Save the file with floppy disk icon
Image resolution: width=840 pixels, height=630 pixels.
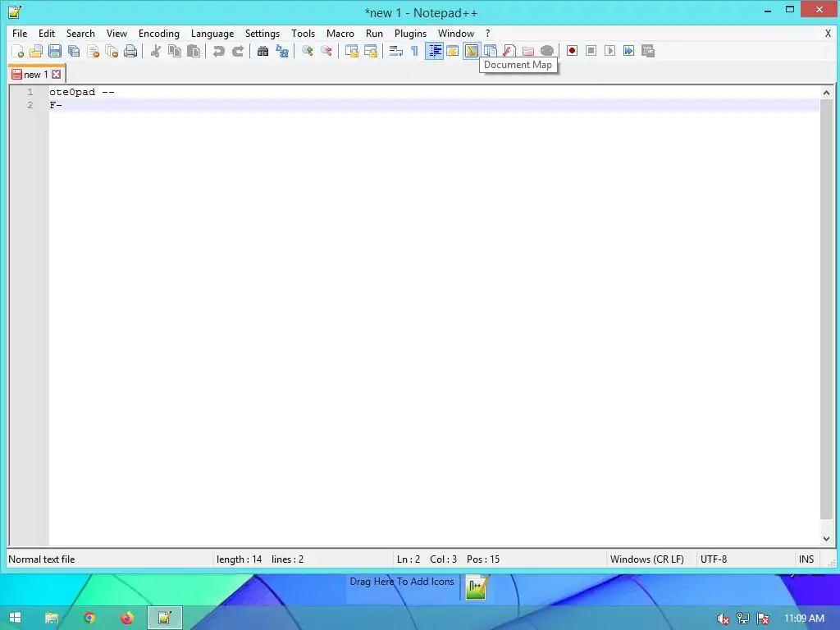(x=55, y=51)
